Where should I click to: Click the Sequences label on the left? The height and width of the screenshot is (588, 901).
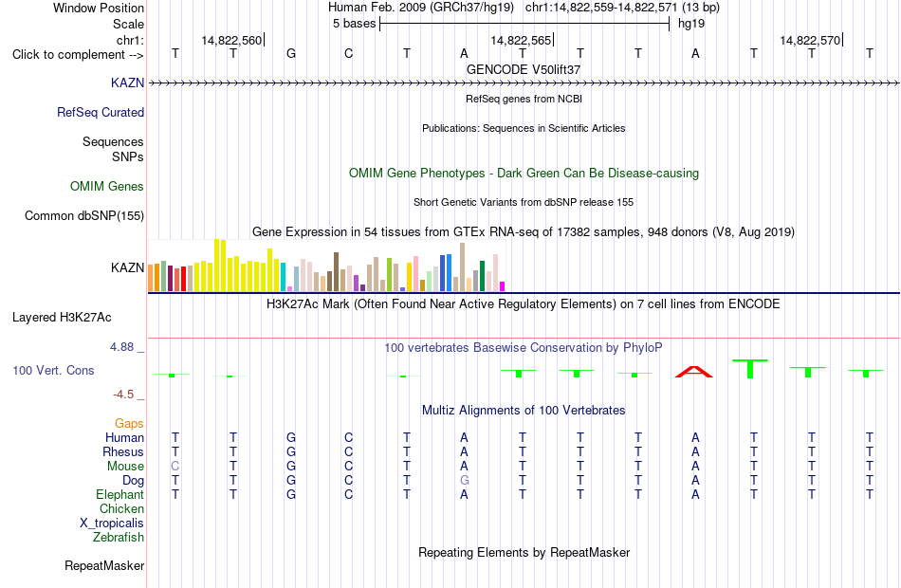pyautogui.click(x=113, y=141)
